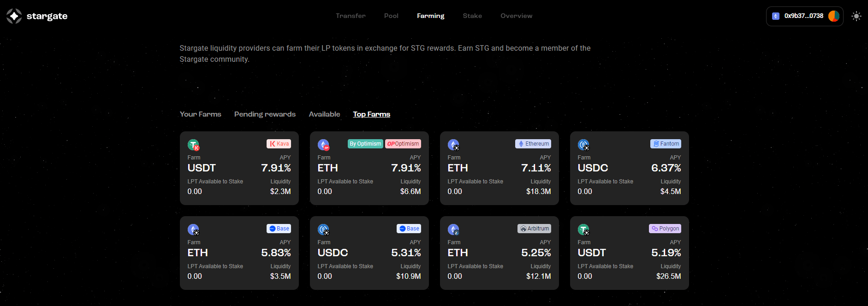Click the stargate brand name text
Viewport: 868px width, 306px height.
[x=47, y=16]
